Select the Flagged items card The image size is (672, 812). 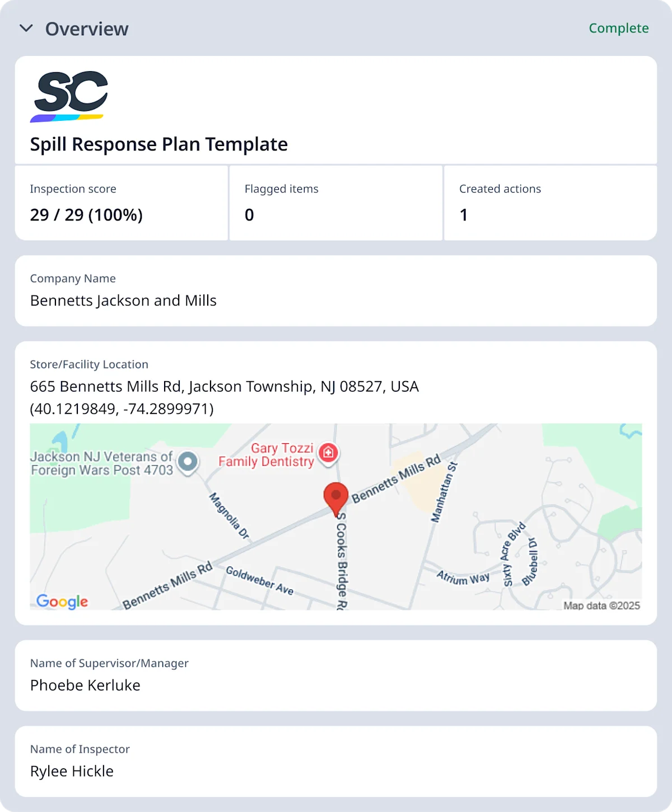point(336,203)
